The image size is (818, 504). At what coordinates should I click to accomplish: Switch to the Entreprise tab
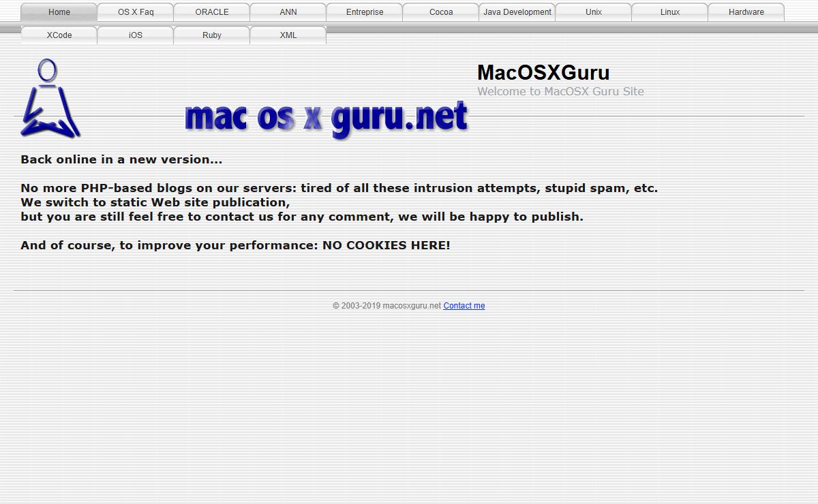(x=365, y=12)
